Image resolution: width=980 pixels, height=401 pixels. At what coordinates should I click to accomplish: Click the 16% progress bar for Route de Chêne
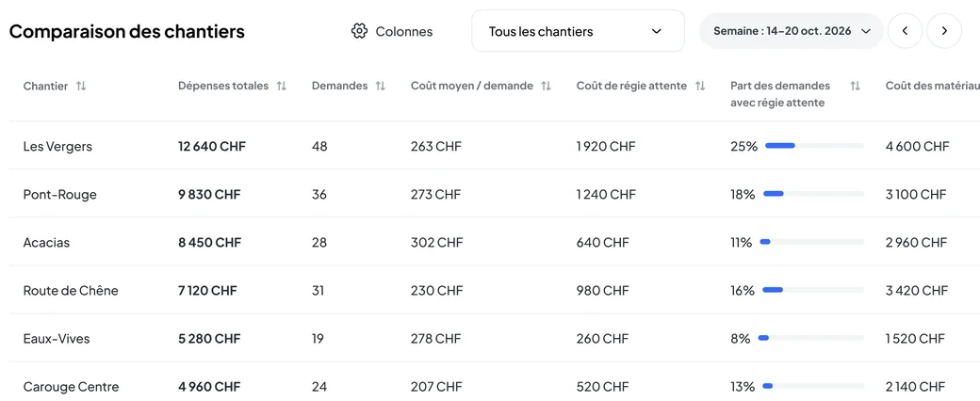pyautogui.click(x=813, y=290)
